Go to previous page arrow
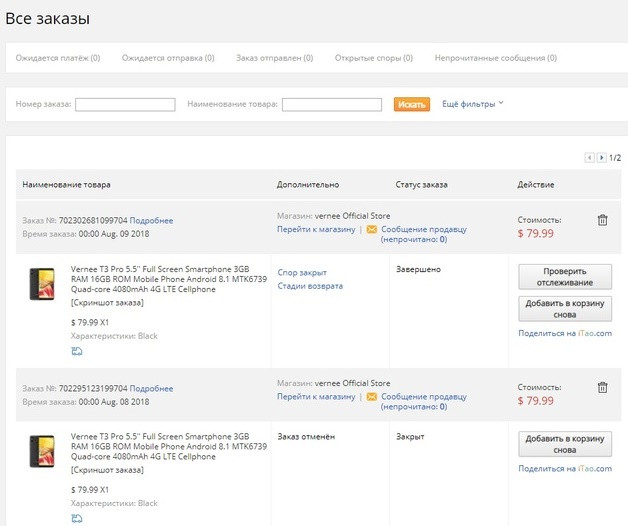Image resolution: width=628 pixels, height=526 pixels. (589, 157)
